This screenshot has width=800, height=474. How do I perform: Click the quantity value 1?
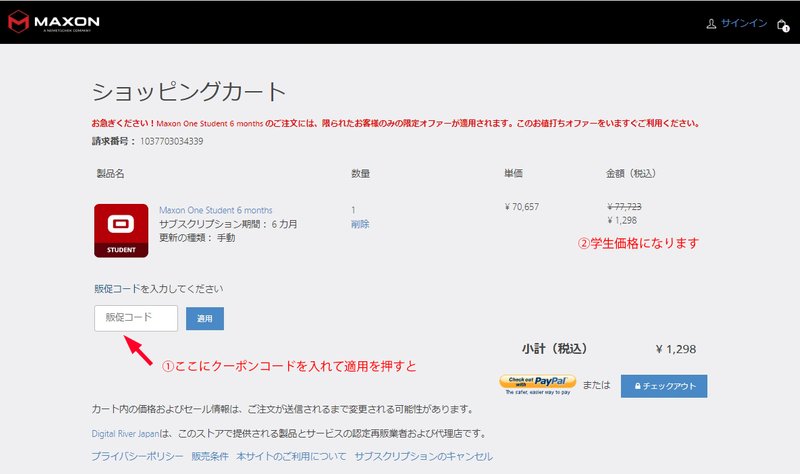tap(353, 210)
